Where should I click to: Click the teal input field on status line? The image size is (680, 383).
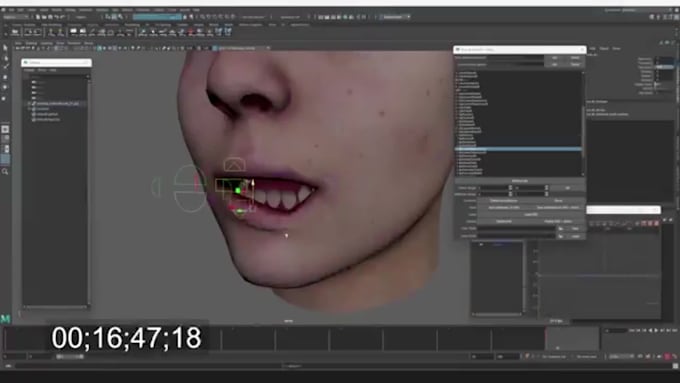[157, 17]
